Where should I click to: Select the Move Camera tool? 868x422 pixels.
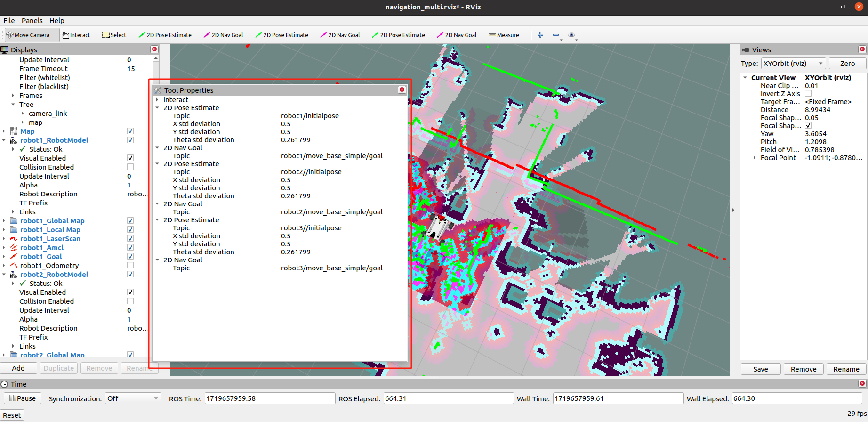[x=32, y=35]
